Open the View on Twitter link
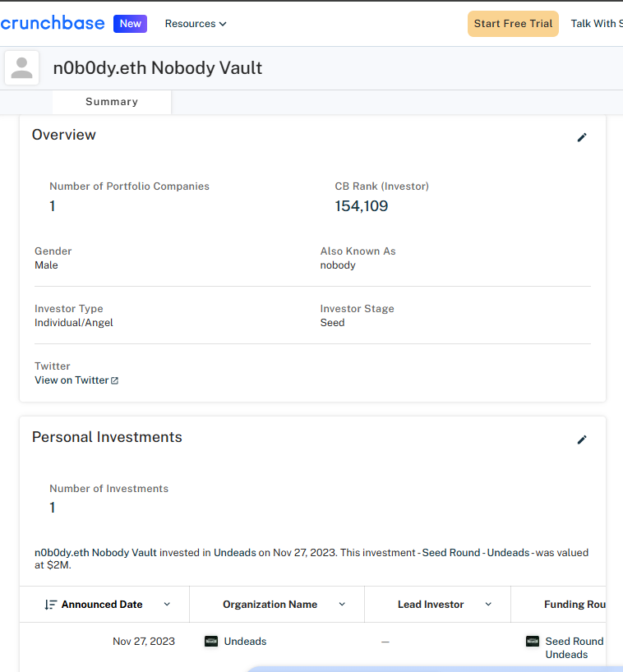 point(72,380)
